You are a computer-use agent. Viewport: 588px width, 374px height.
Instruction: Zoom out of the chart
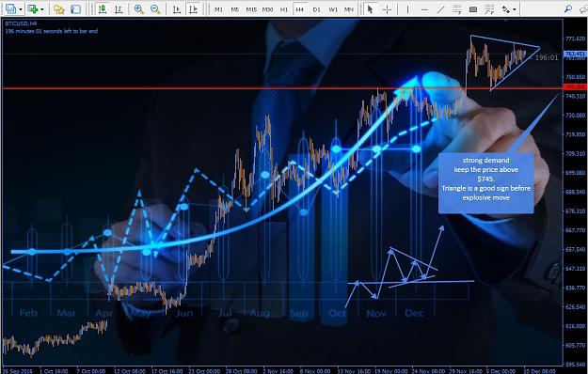(155, 9)
